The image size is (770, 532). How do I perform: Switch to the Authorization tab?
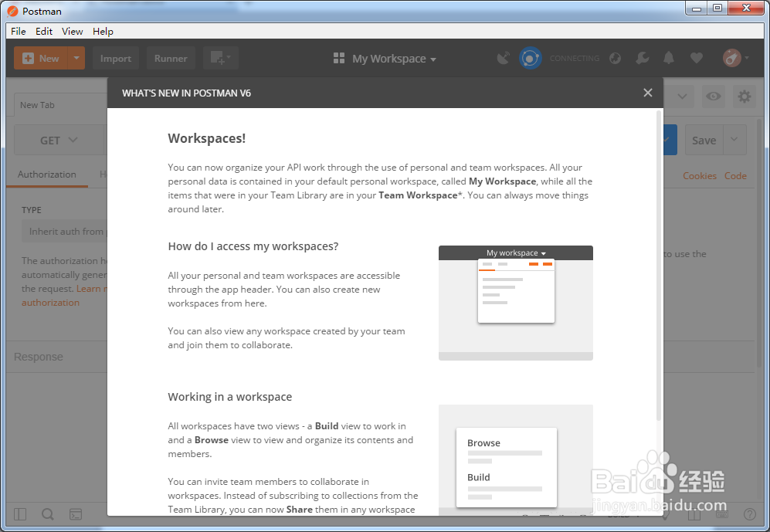[x=47, y=175]
